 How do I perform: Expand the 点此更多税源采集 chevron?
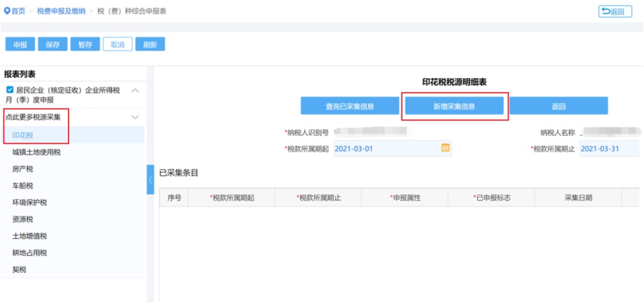coord(135,118)
